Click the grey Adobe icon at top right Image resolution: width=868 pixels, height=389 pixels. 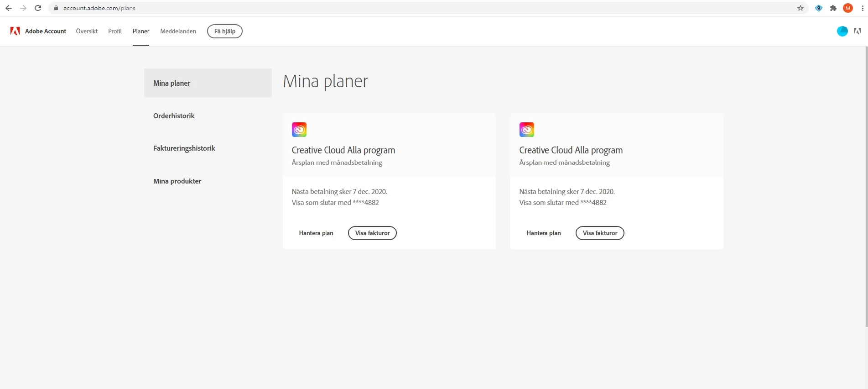point(858,31)
